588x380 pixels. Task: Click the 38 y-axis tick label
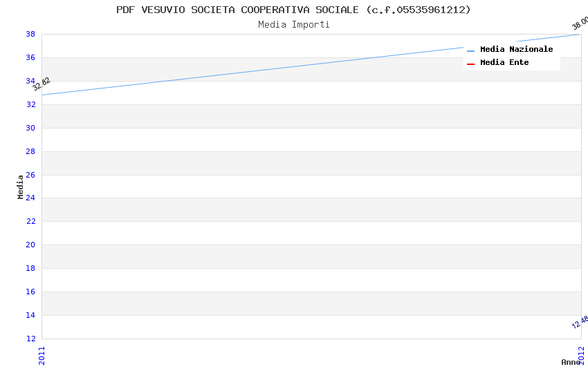coord(30,34)
